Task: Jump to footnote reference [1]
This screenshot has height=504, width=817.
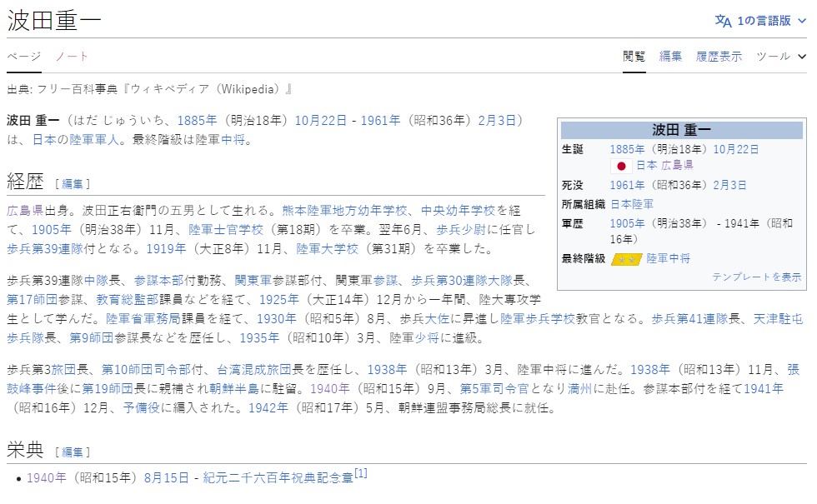Action: 361,473
